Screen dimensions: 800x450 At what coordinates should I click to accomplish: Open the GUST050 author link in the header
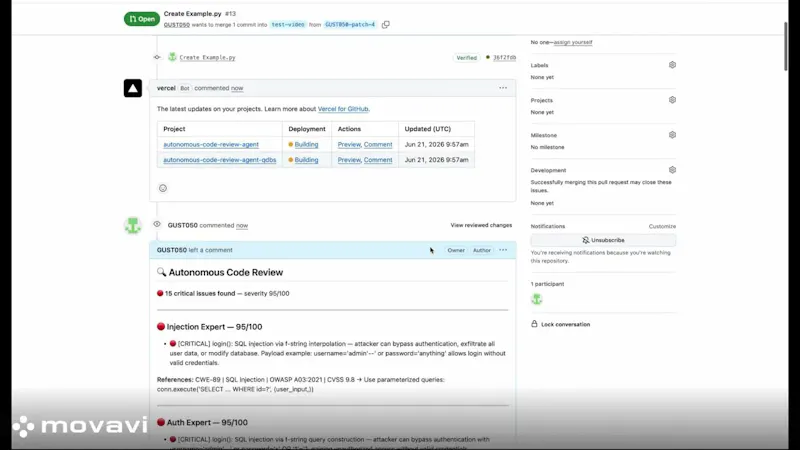177,24
